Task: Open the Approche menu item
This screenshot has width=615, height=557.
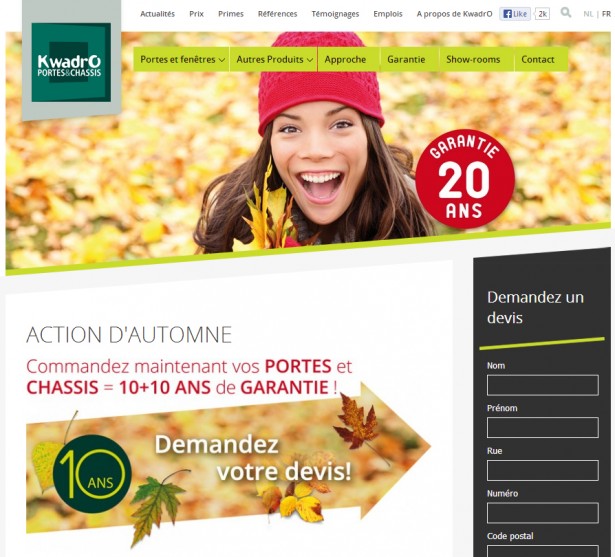Action: click(x=345, y=59)
